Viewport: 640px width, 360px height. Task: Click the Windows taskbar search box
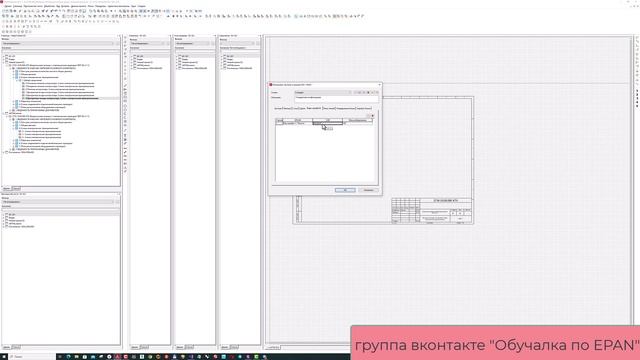click(x=31, y=357)
